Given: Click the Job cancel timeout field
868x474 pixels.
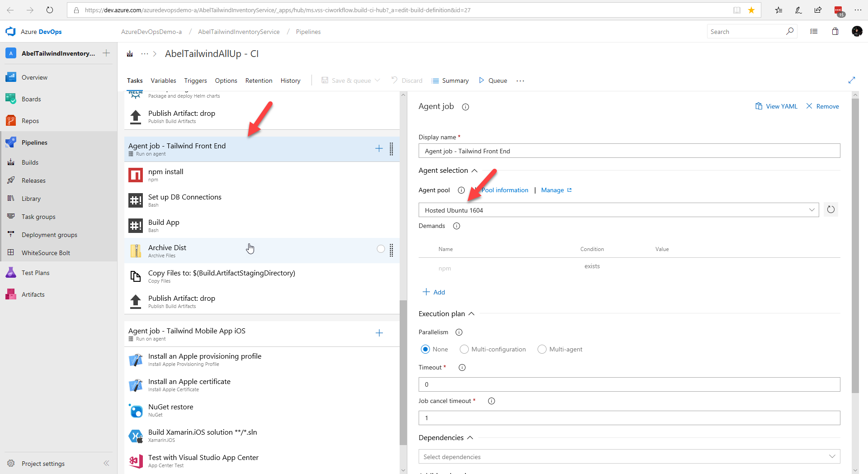Looking at the screenshot, I should [x=629, y=418].
